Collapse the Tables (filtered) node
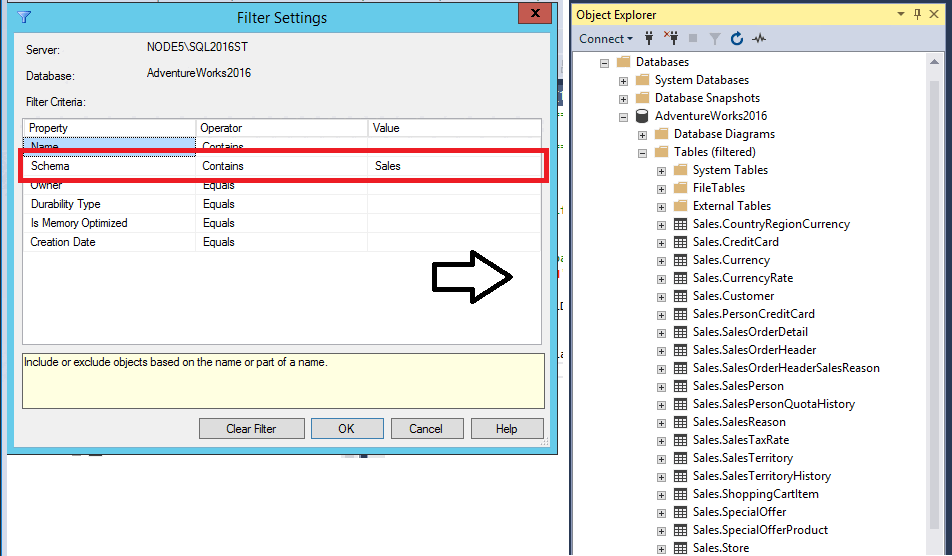This screenshot has height=556, width=952. click(x=642, y=153)
